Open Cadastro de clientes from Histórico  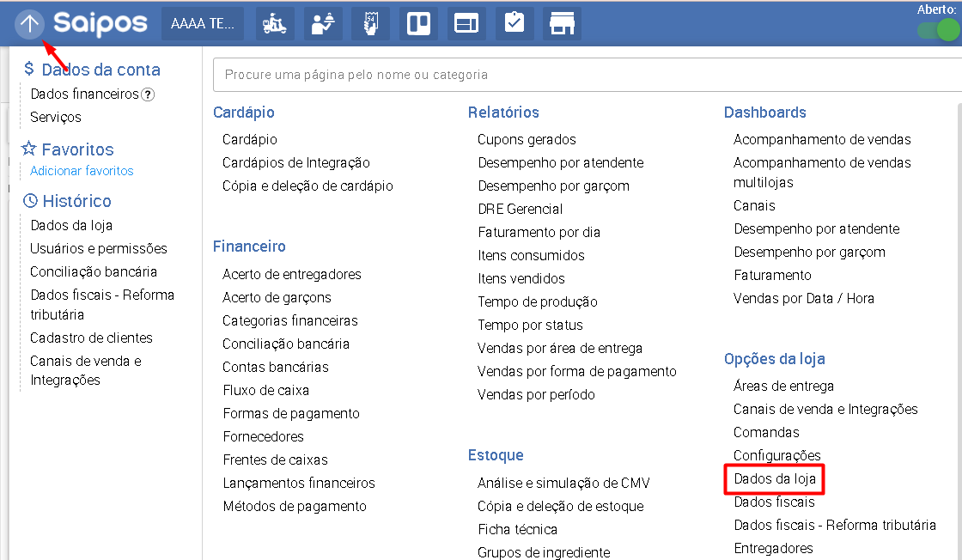tap(91, 338)
